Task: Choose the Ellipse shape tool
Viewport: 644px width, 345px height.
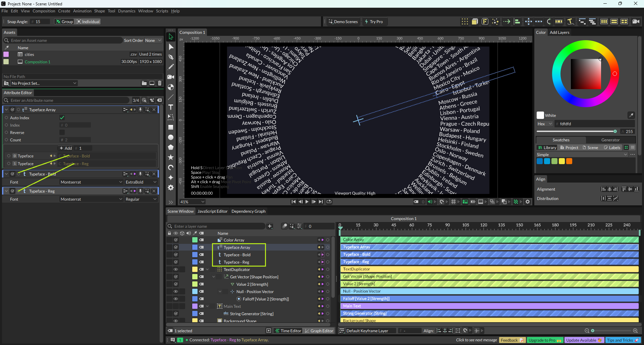Action: [x=171, y=137]
